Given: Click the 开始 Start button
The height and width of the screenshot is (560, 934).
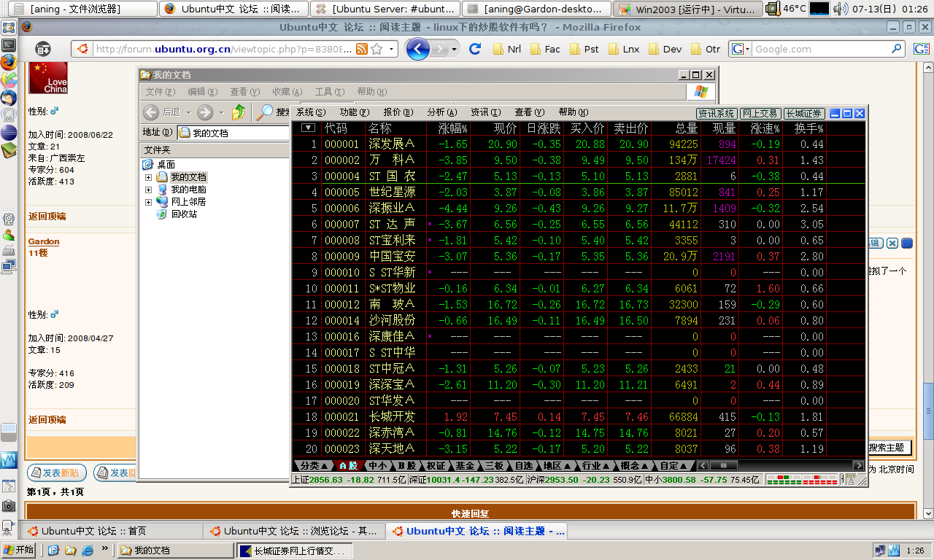Looking at the screenshot, I should (20, 550).
